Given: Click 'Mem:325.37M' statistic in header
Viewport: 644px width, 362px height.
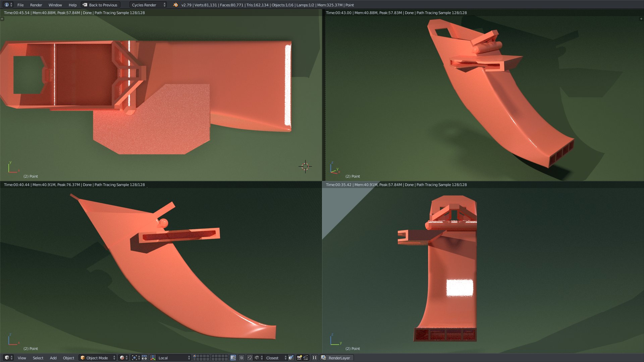Looking at the screenshot, I should click(x=330, y=5).
